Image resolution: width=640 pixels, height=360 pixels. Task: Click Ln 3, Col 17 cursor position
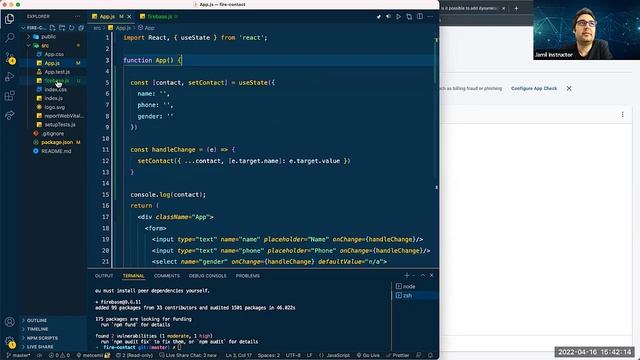coord(239,355)
